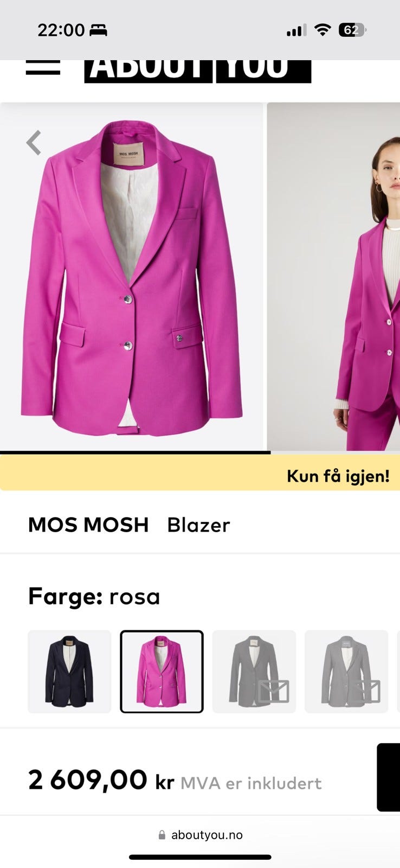Tap the aboutyou.no address bar
Viewport: 400px width, 868px height.
(x=200, y=835)
